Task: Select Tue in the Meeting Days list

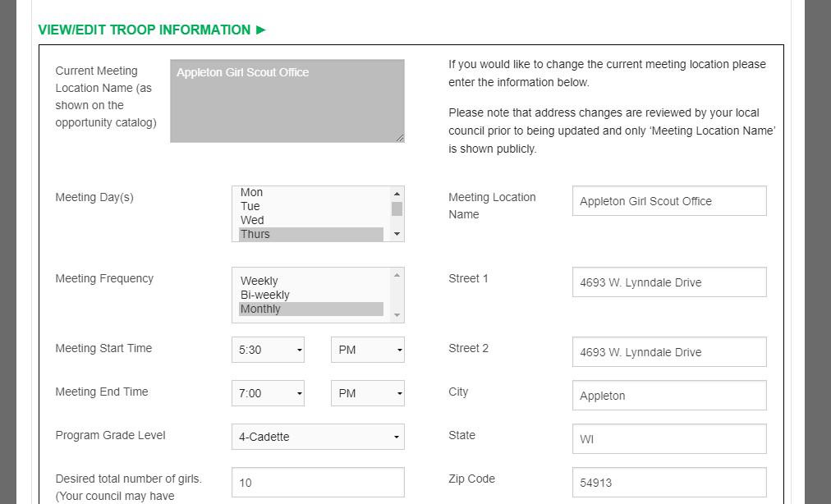Action: (311, 206)
